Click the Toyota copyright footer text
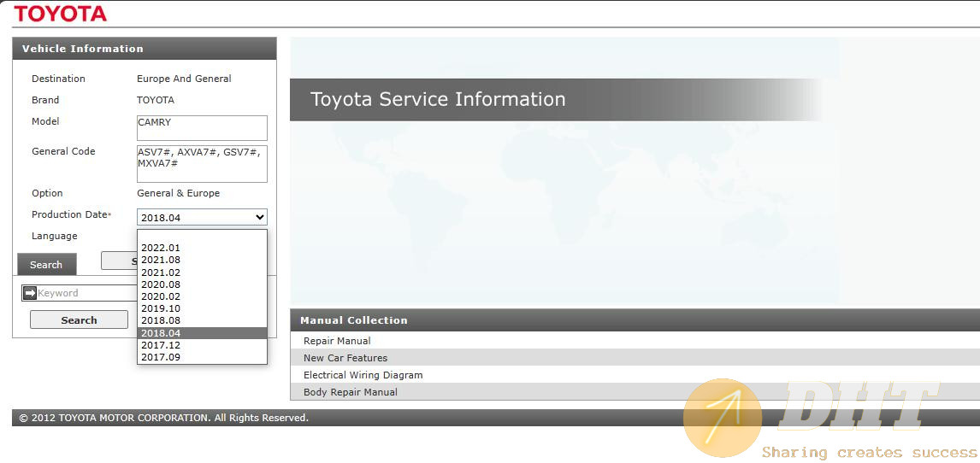The width and height of the screenshot is (980, 463). 163,418
